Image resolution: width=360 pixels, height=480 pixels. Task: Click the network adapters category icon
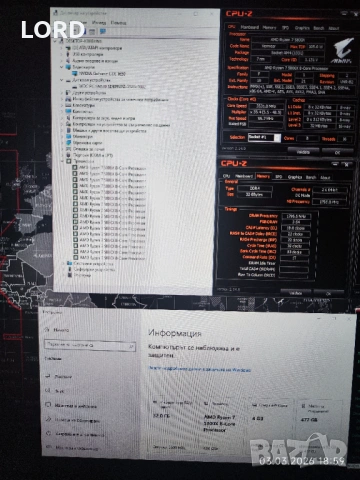coord(68,143)
